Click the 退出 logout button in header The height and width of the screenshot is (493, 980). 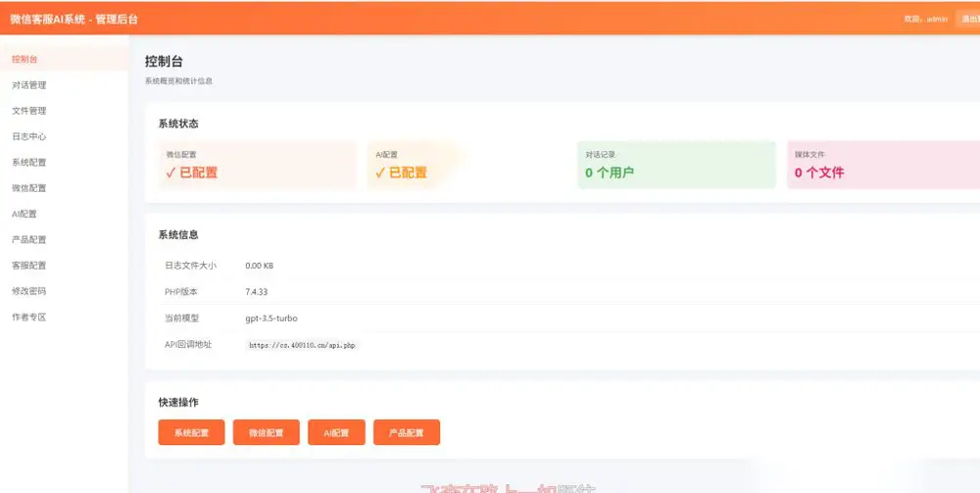[968, 19]
